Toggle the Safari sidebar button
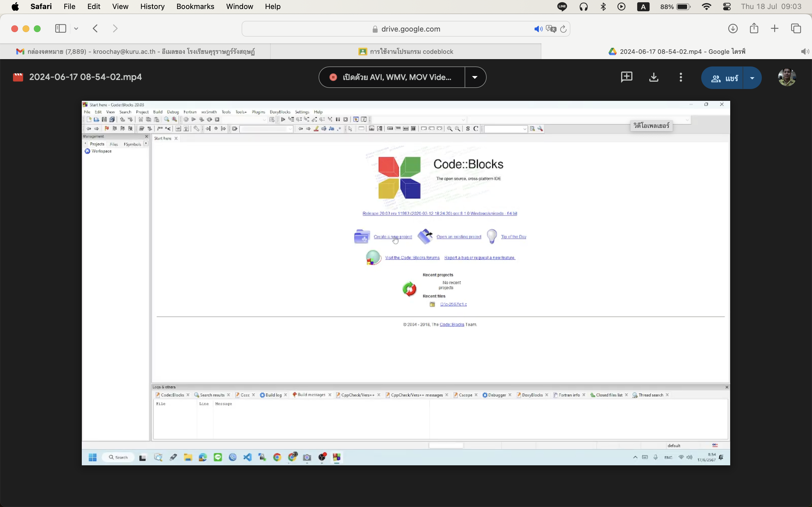The image size is (812, 507). [x=61, y=29]
